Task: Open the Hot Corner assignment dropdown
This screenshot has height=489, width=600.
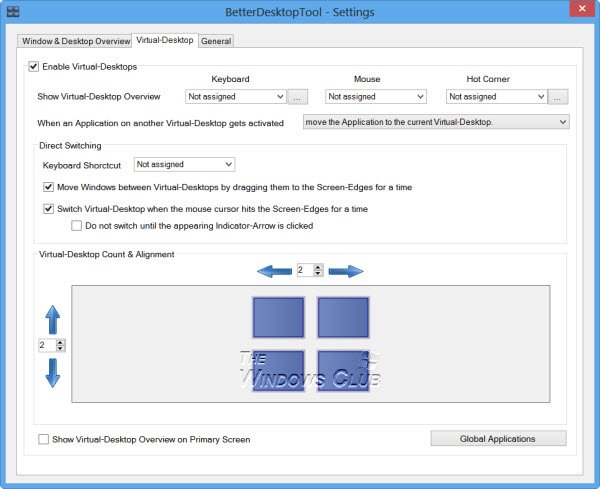Action: [x=497, y=96]
